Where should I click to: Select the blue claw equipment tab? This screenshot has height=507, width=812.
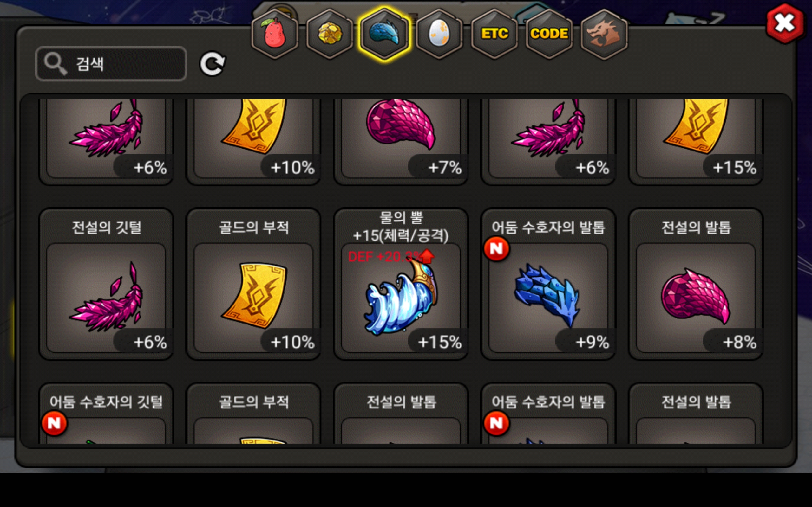[x=384, y=34]
